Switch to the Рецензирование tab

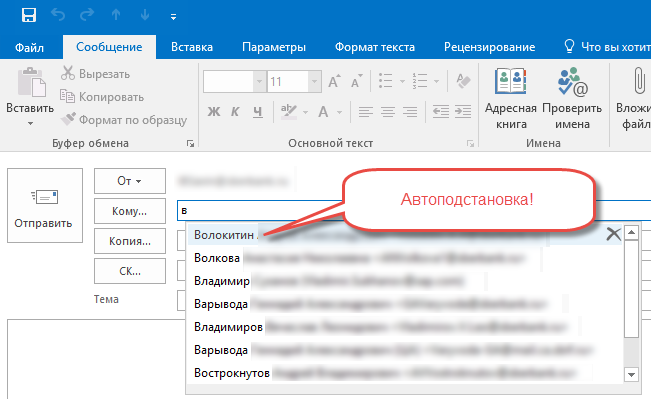click(x=489, y=47)
